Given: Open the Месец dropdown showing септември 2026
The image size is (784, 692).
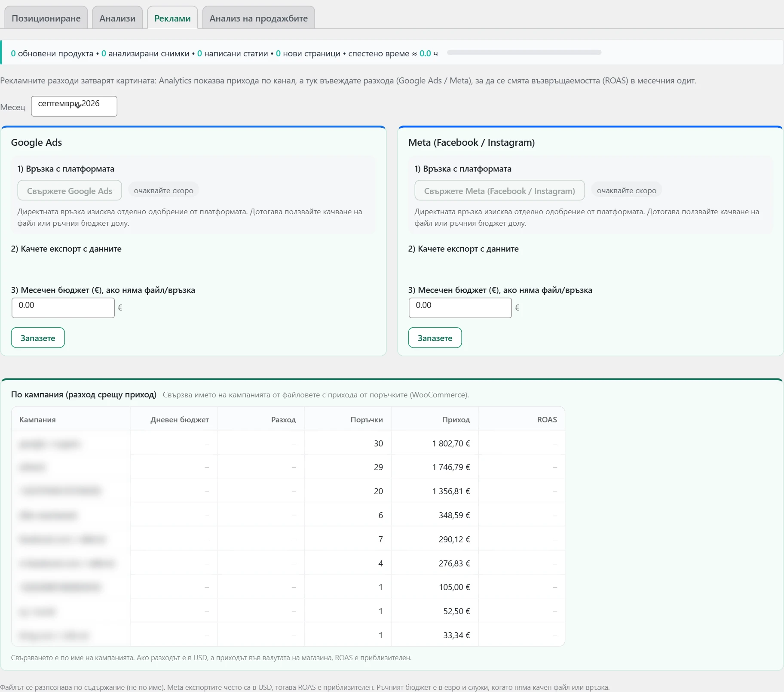Looking at the screenshot, I should tap(74, 106).
